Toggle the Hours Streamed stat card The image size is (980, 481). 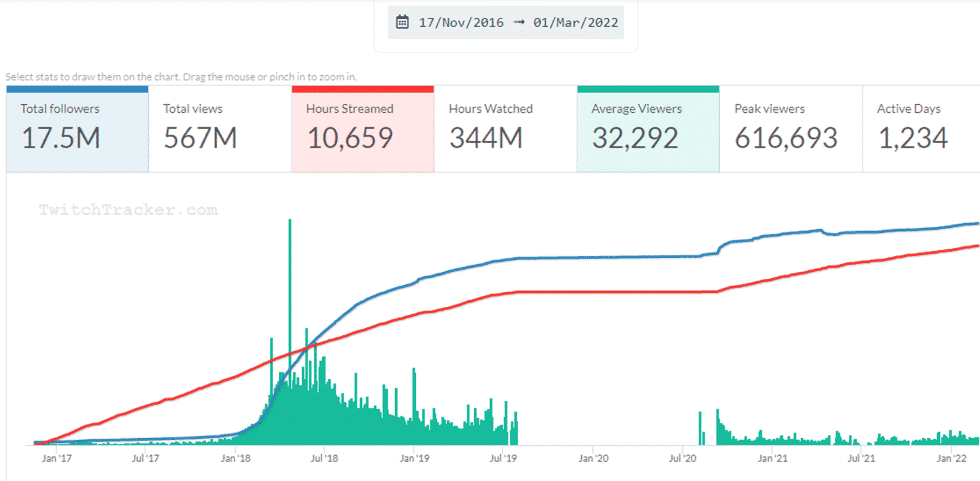tap(363, 129)
